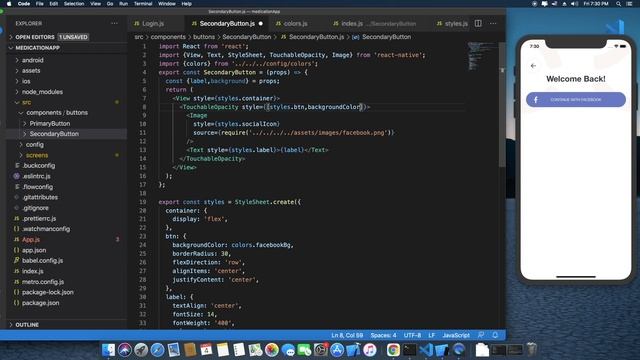640x360 pixels.
Task: Open Spotlight search in menu bar
Action: pyautogui.click(x=618, y=4)
